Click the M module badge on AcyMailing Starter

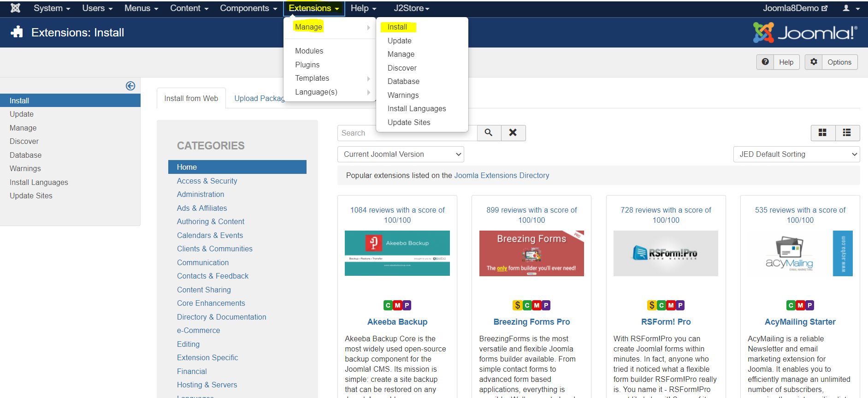coord(800,305)
